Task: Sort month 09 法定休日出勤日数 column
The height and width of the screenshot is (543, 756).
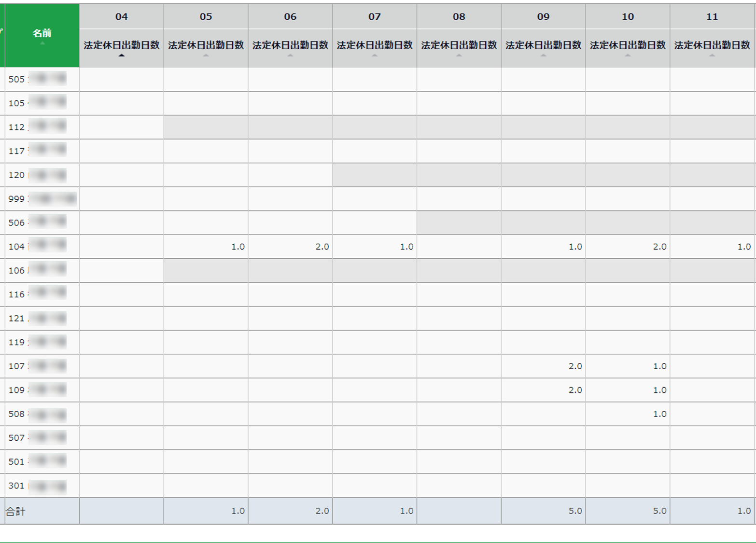Action: tap(544, 48)
